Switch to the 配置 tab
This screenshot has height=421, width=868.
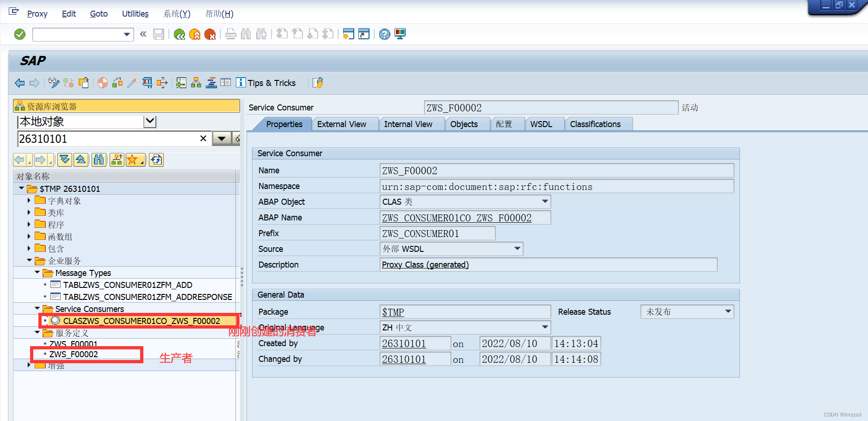pos(504,124)
